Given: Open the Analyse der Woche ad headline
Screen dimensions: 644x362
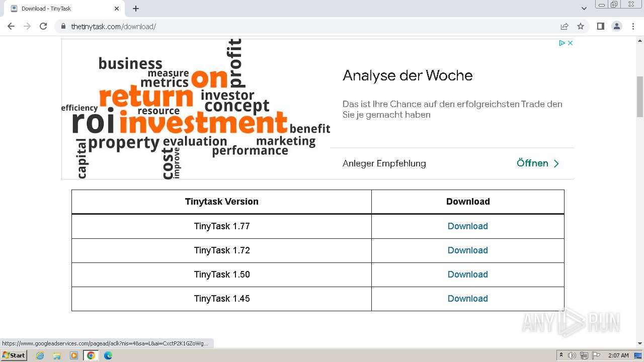Looking at the screenshot, I should point(408,75).
